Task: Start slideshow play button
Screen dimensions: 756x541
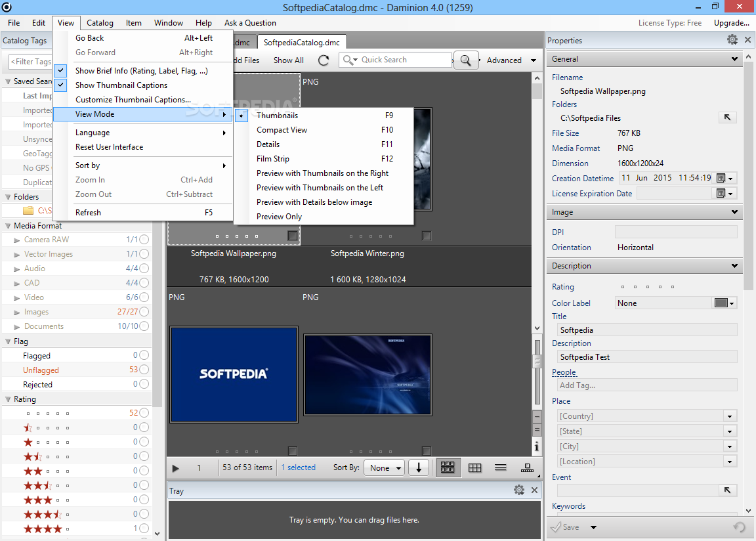Action: (175, 468)
